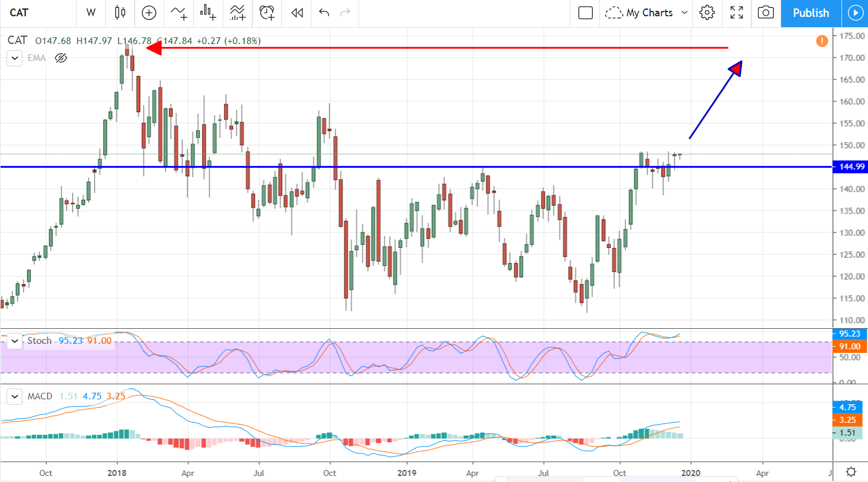The height and width of the screenshot is (482, 868).
Task: Take a chart snapshot with the camera icon
Action: pos(765,13)
